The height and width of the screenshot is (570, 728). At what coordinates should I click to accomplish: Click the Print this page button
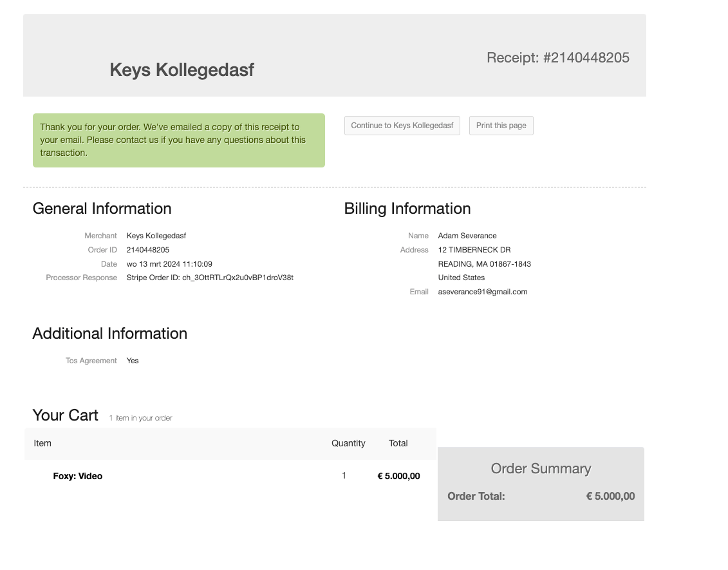click(x=501, y=126)
